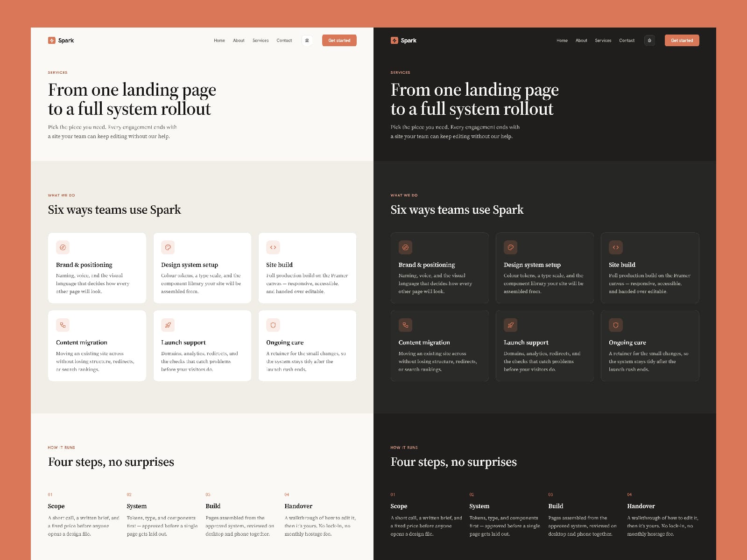
Task: Select Contact in the light page navigation
Action: 284,41
